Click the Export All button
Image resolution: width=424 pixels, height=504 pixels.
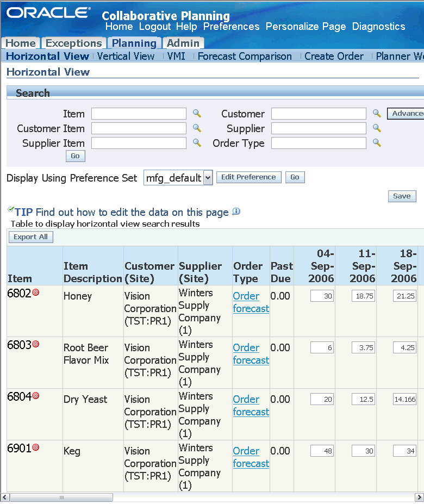[30, 237]
